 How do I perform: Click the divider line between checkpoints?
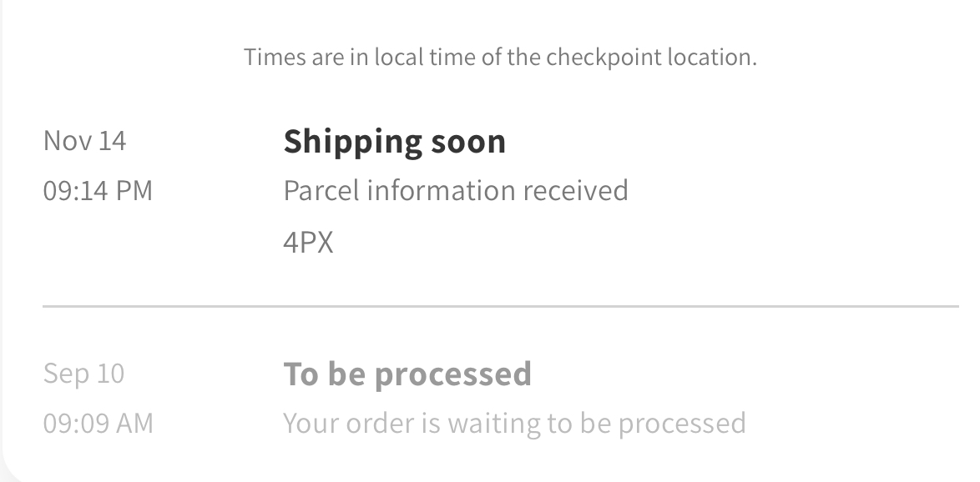point(501,306)
